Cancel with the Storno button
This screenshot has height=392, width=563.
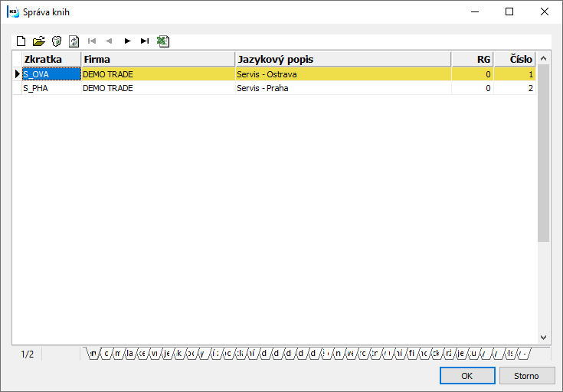coord(526,376)
